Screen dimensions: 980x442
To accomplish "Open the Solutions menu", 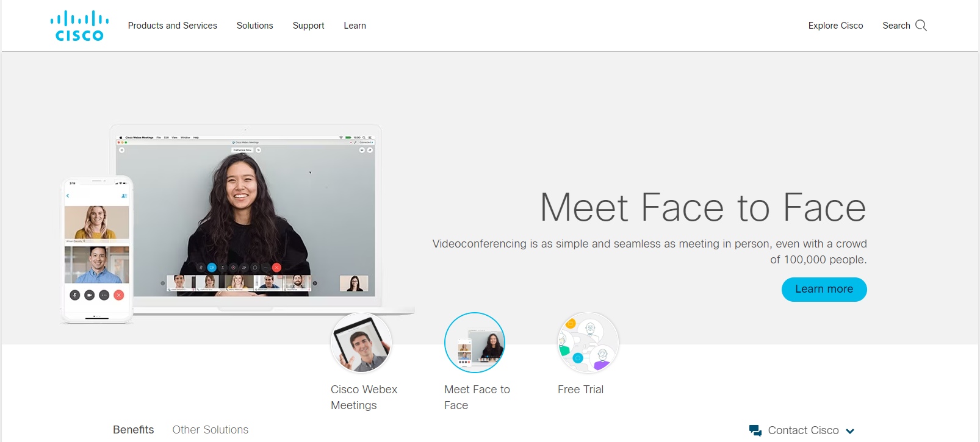I will click(x=255, y=26).
